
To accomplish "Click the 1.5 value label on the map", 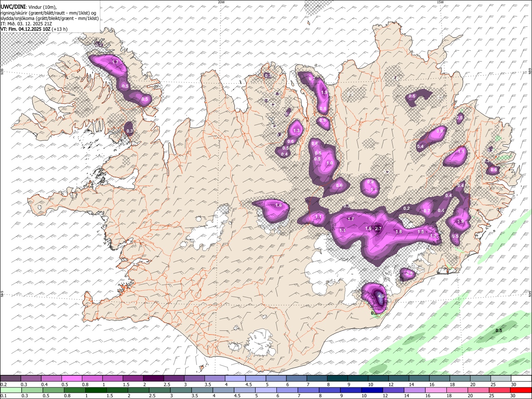I will click(x=421, y=232).
